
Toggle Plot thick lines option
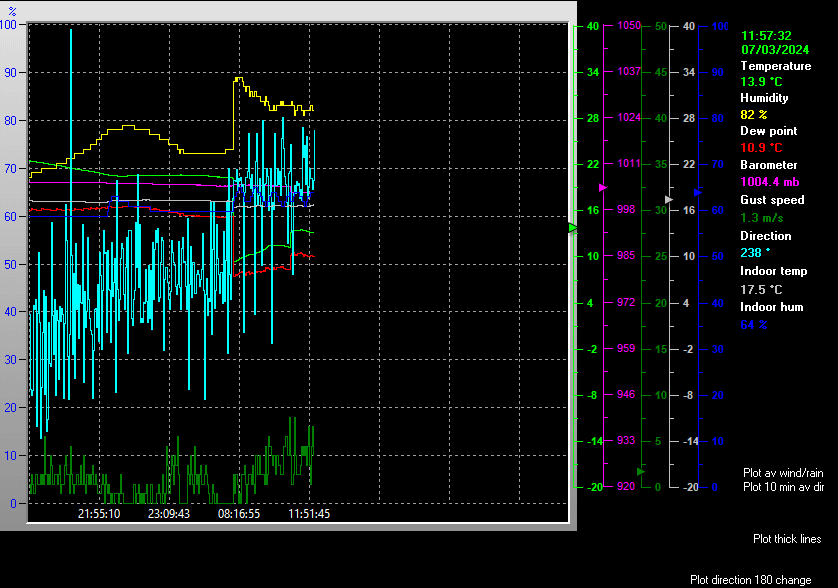[x=787, y=539]
